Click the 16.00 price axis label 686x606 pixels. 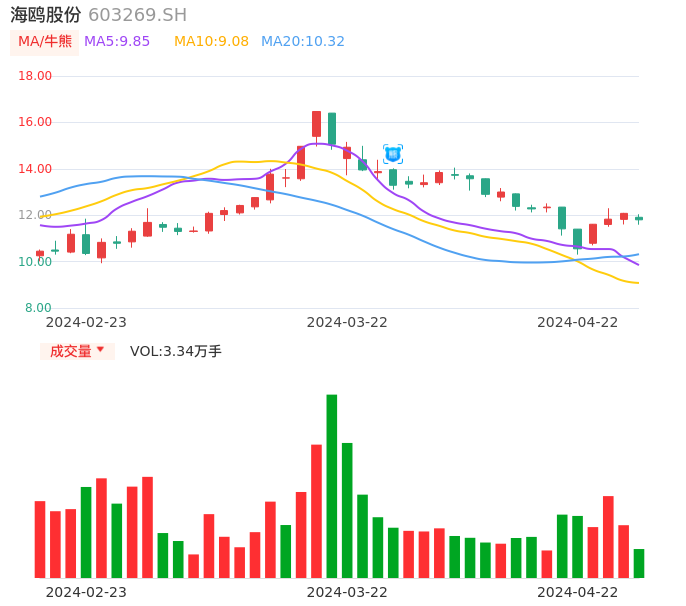[x=35, y=122]
